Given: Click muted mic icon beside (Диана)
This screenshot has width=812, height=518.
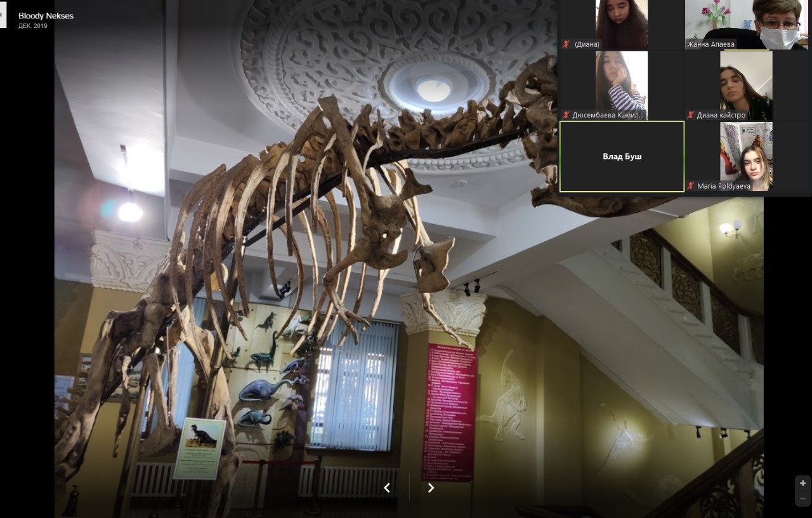Looking at the screenshot, I should 566,44.
